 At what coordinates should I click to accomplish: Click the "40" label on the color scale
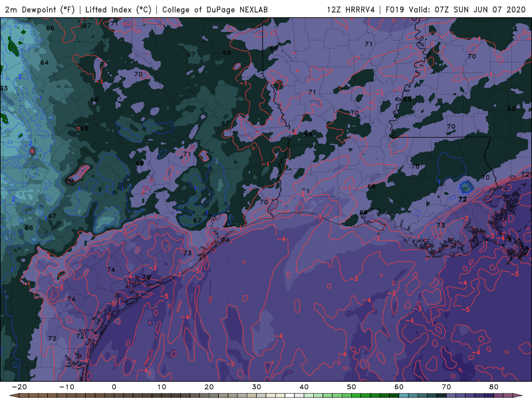(304, 387)
